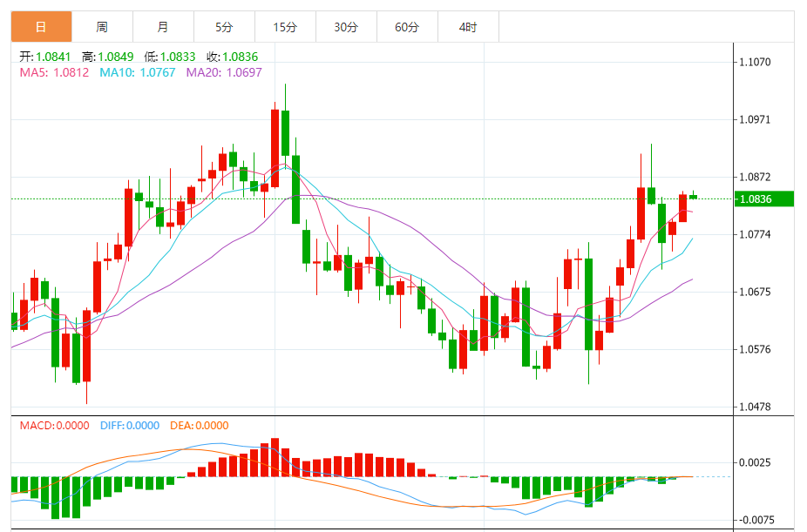Click the low price 1.0833
Screen dimensions: 807x532
(178, 57)
